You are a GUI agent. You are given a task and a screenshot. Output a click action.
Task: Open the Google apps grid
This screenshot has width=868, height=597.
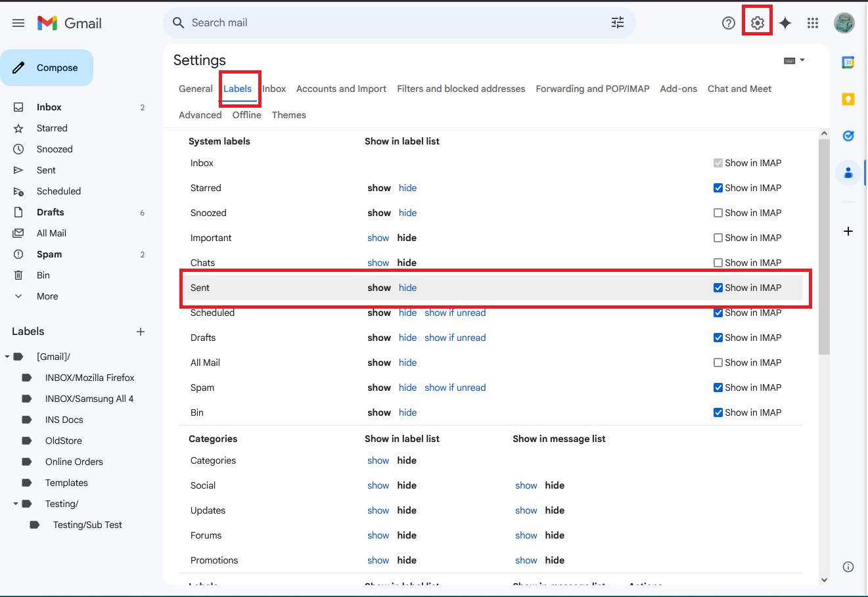tap(813, 23)
